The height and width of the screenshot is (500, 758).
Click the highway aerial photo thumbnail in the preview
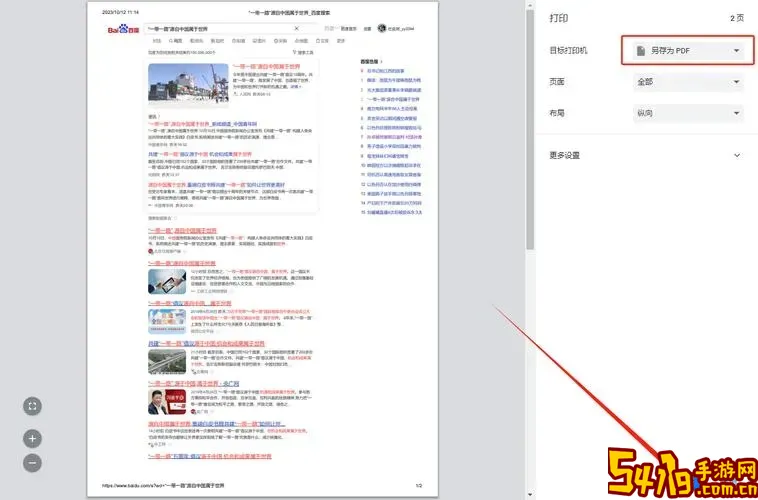tap(167, 361)
